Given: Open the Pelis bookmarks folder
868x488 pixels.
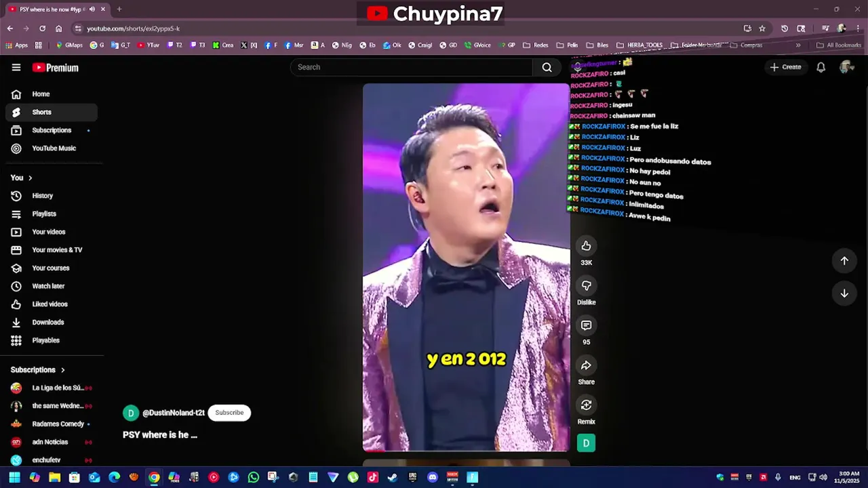Looking at the screenshot, I should [x=567, y=45].
